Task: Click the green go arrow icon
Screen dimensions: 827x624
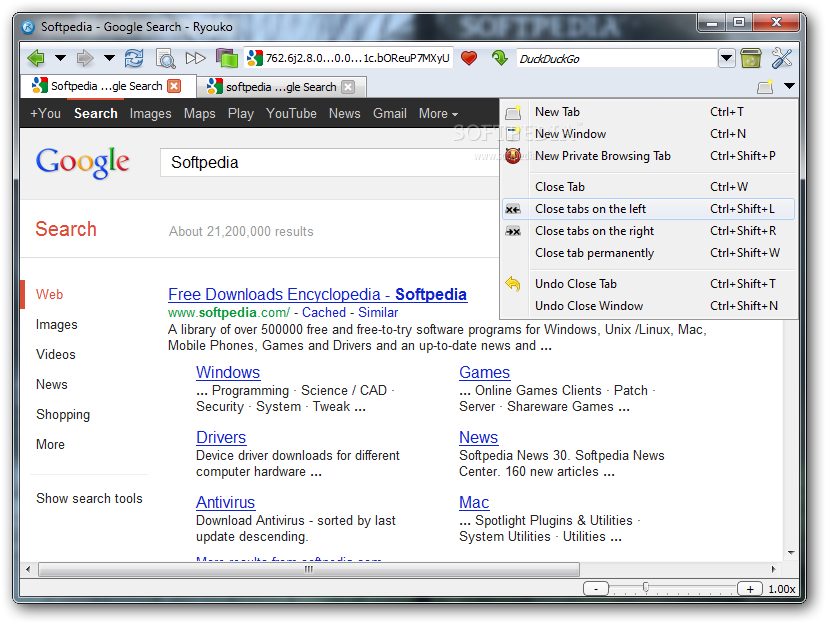Action: click(499, 58)
